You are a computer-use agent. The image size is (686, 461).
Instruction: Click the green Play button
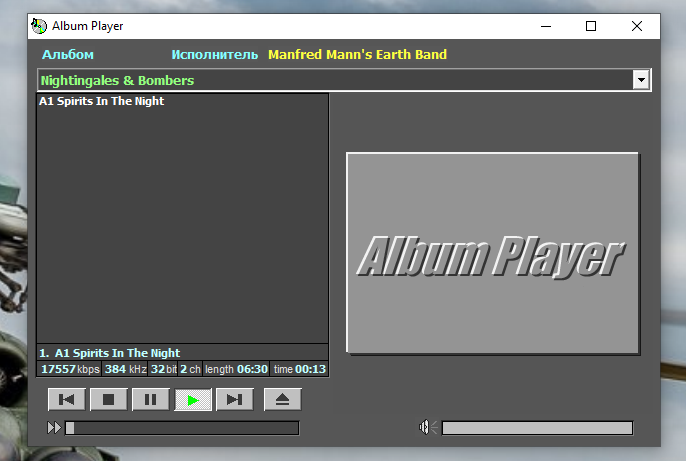point(193,399)
